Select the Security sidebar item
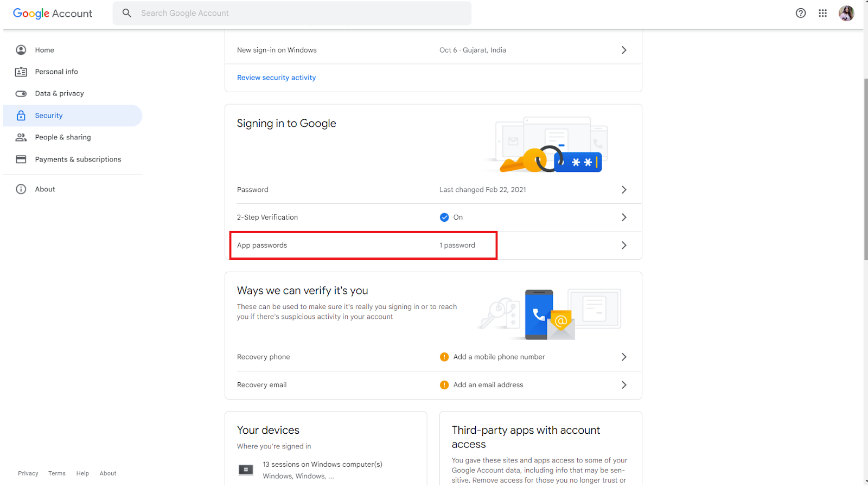 73,115
